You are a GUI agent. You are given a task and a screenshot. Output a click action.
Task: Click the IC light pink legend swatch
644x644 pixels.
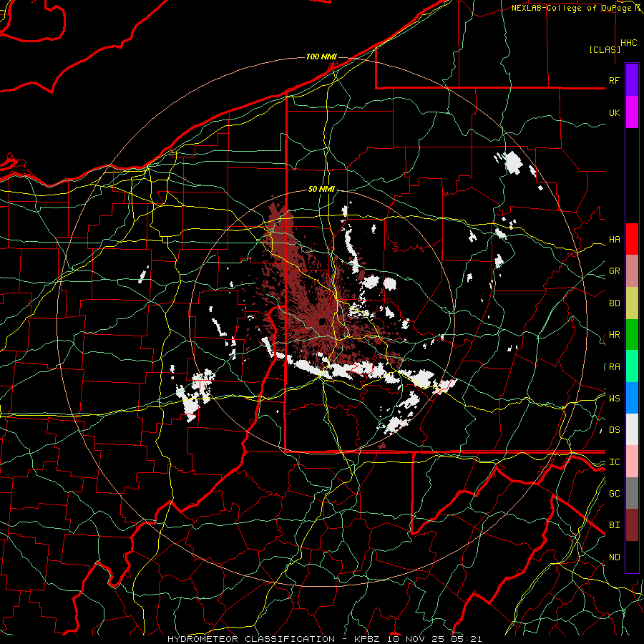(x=632, y=462)
